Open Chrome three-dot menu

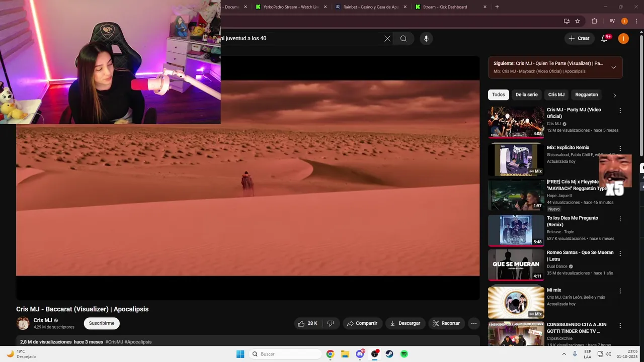point(636,21)
